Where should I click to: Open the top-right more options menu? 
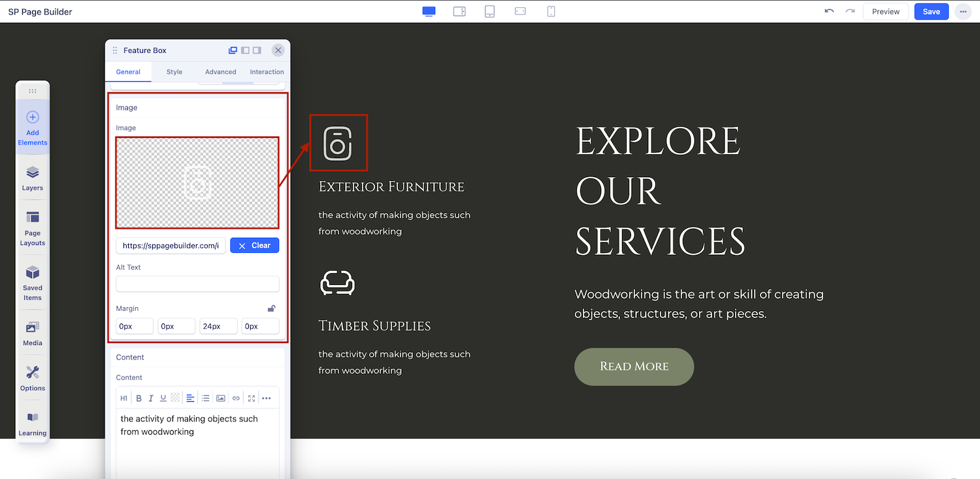coord(963,12)
